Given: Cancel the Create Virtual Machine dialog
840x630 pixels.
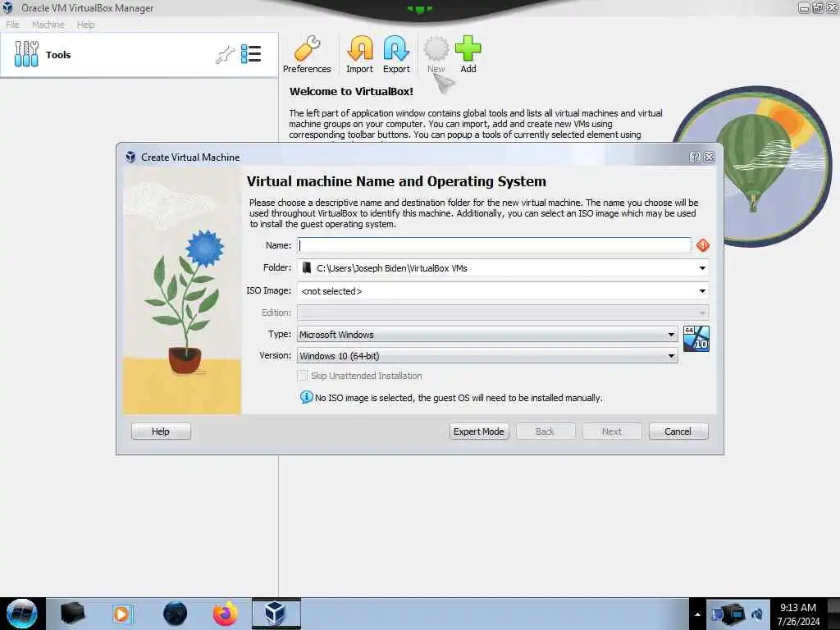Looking at the screenshot, I should [678, 431].
